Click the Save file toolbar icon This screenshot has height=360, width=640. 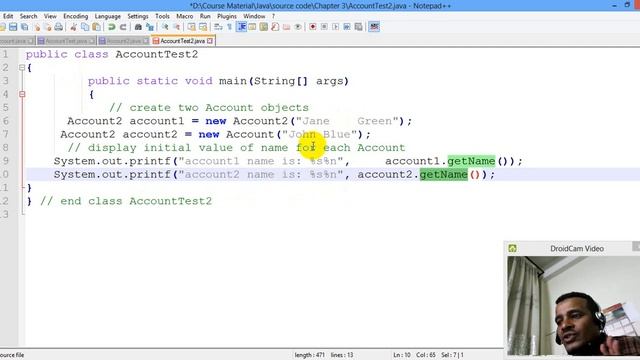click(x=13, y=27)
